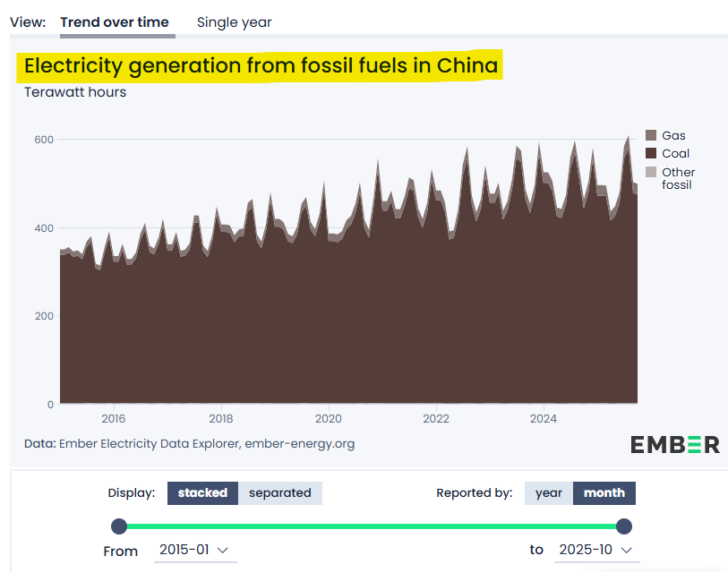Toggle the Other fossil series visibility
The width and height of the screenshot is (728, 573).
pyautogui.click(x=677, y=177)
